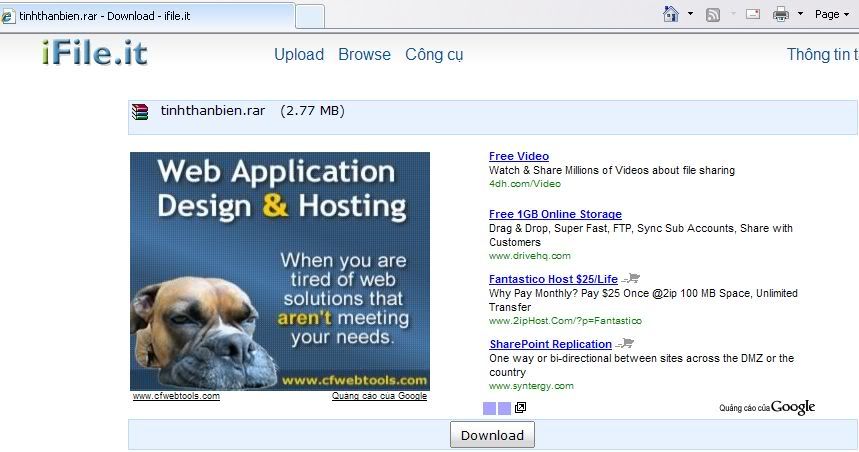Open the Page dropdown menu
This screenshot has width=859, height=452.
pyautogui.click(x=832, y=14)
